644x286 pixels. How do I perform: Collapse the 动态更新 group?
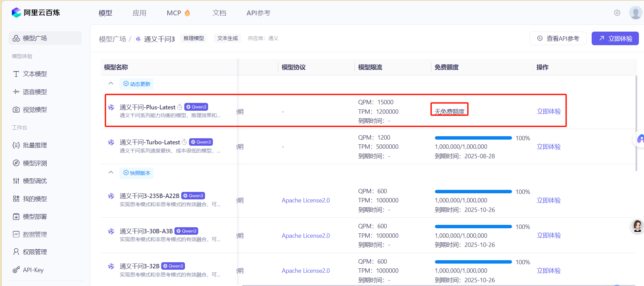click(111, 84)
